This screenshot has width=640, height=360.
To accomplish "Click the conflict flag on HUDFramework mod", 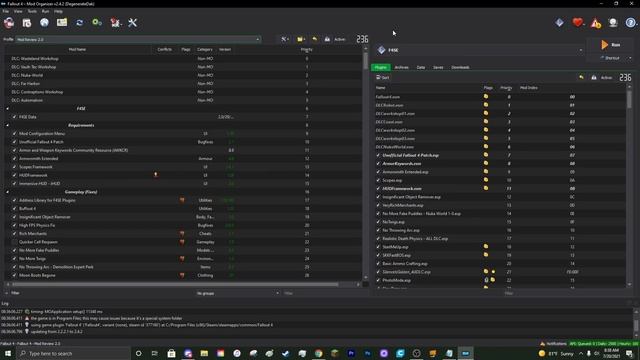I will (156, 175).
